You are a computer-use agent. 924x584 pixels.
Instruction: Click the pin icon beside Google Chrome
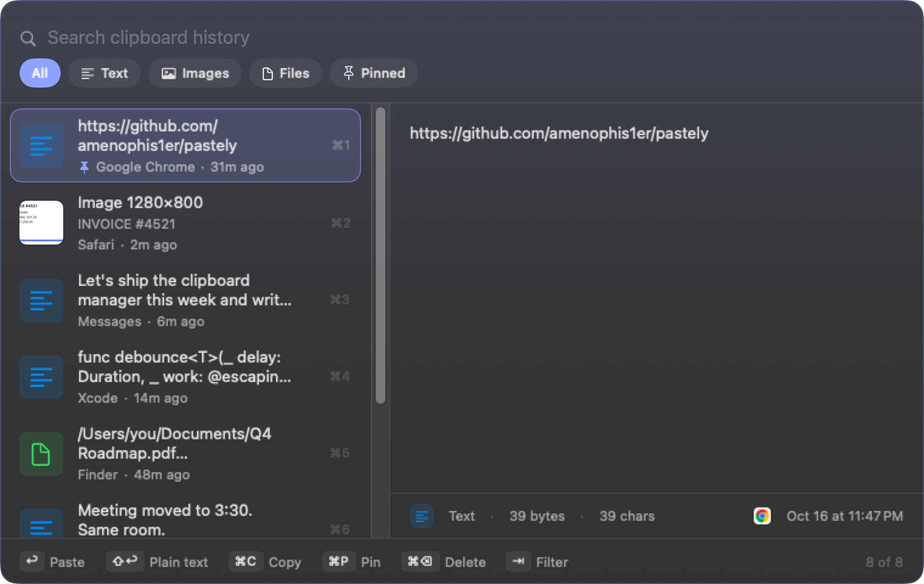click(x=84, y=167)
